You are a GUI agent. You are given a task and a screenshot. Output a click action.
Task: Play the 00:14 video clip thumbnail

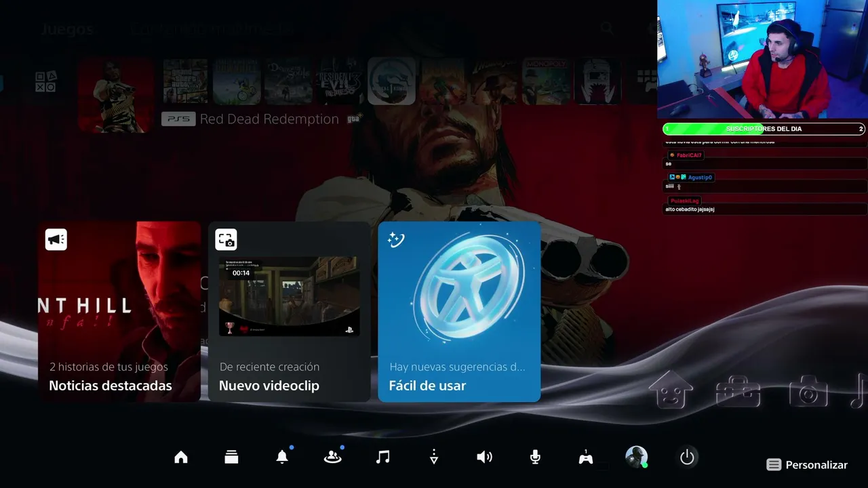coord(290,296)
